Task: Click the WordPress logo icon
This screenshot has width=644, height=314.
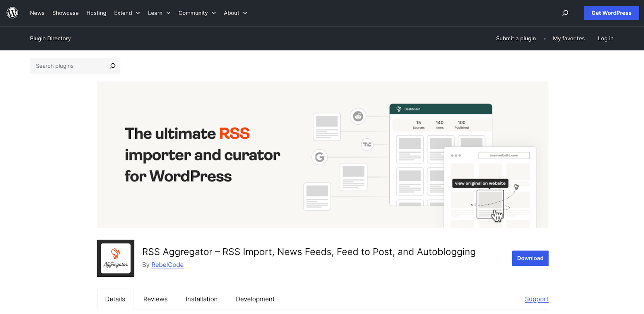Action: pyautogui.click(x=12, y=13)
